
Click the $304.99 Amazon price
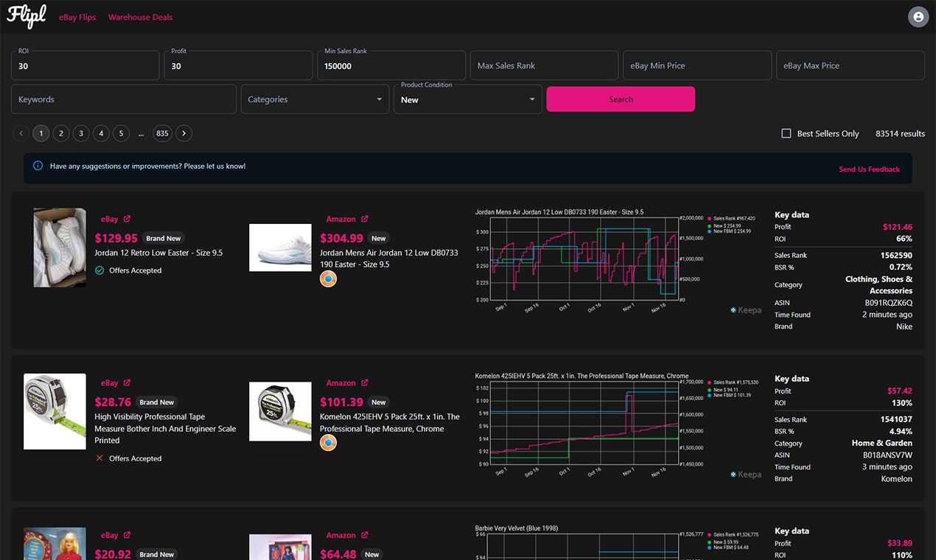[x=341, y=239]
